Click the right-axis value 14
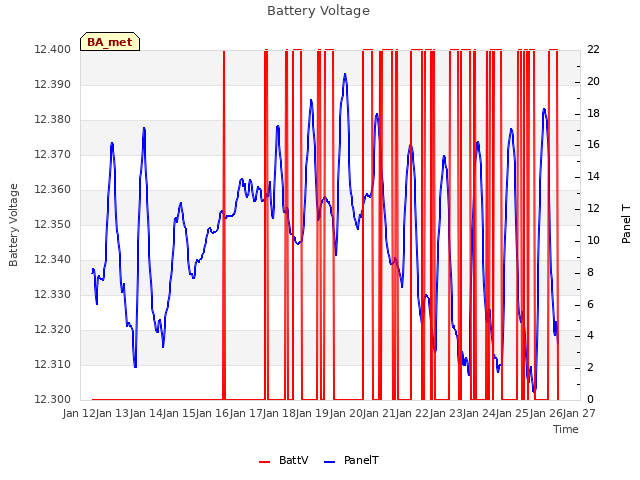 593,177
